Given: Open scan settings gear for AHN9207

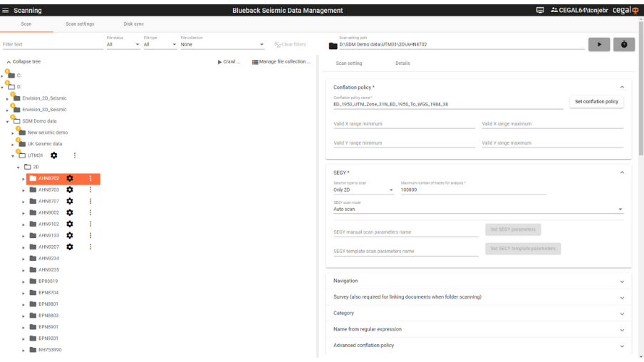Looking at the screenshot, I should point(70,247).
